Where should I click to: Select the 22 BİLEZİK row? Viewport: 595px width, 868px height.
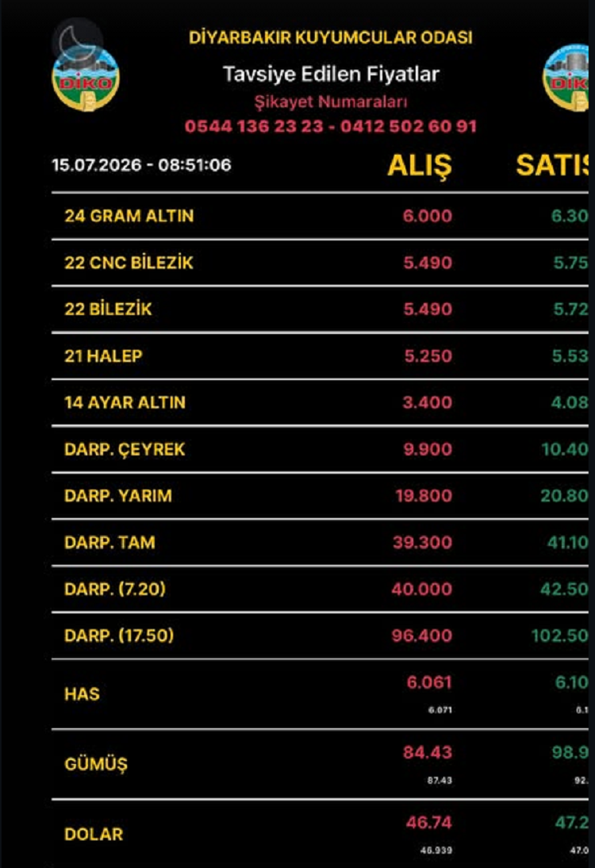point(320,309)
